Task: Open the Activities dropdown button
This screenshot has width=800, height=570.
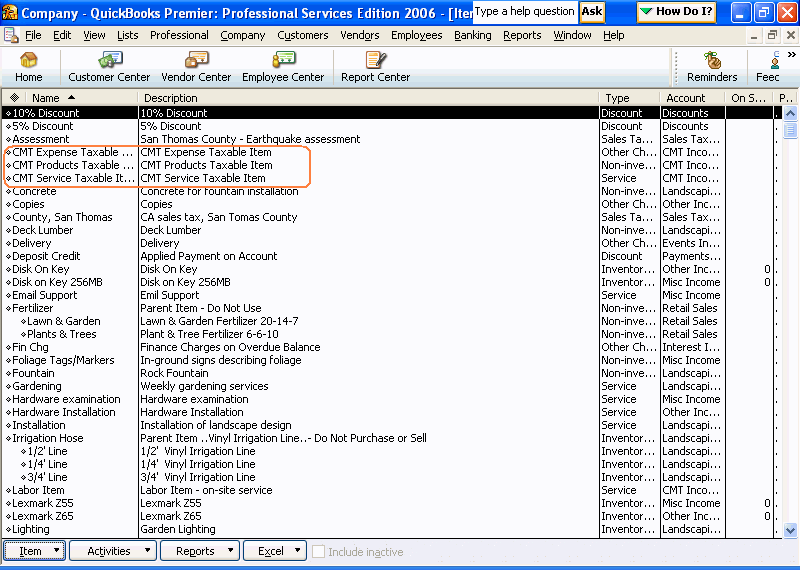Action: coord(112,551)
